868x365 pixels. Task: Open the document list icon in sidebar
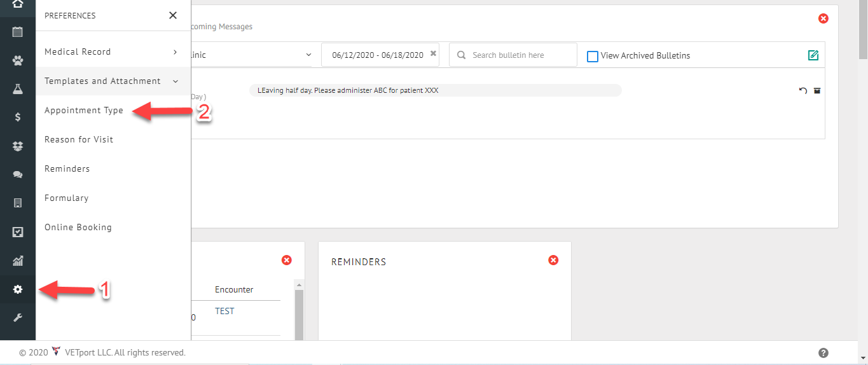pyautogui.click(x=18, y=203)
